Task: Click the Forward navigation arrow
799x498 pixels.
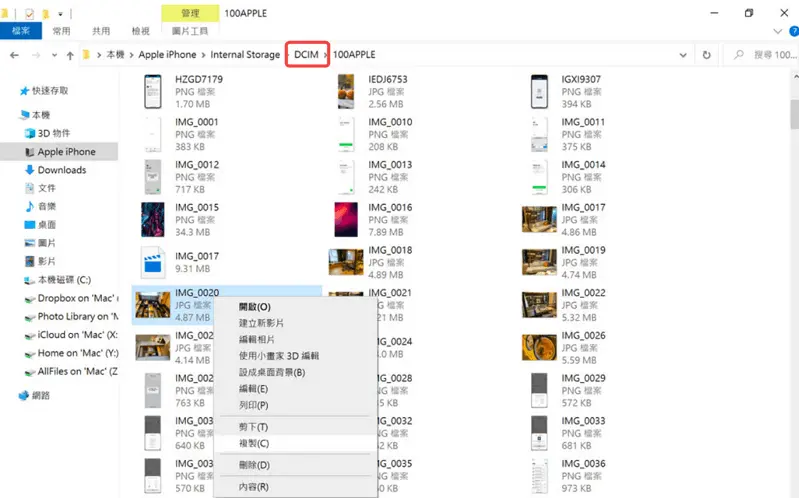Action: 36,55
